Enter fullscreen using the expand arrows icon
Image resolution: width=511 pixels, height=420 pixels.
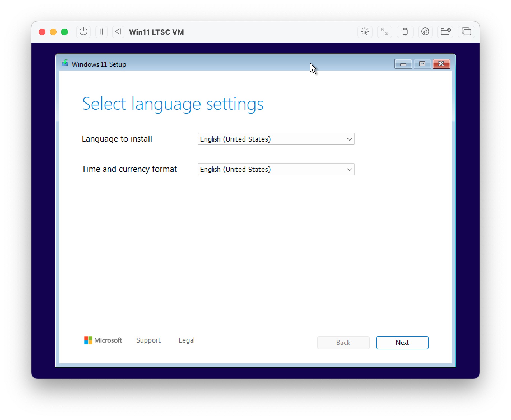pos(384,32)
